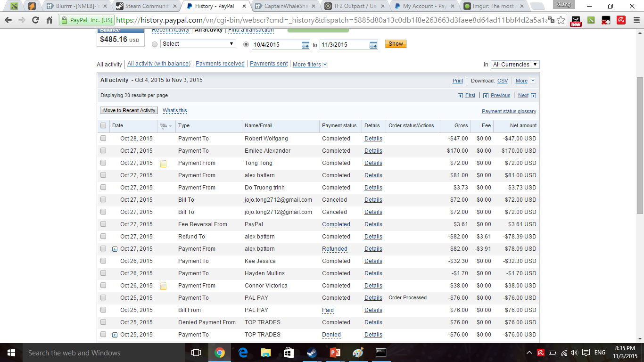Download the history via the CSV link
The width and height of the screenshot is (644, 362).
point(503,81)
